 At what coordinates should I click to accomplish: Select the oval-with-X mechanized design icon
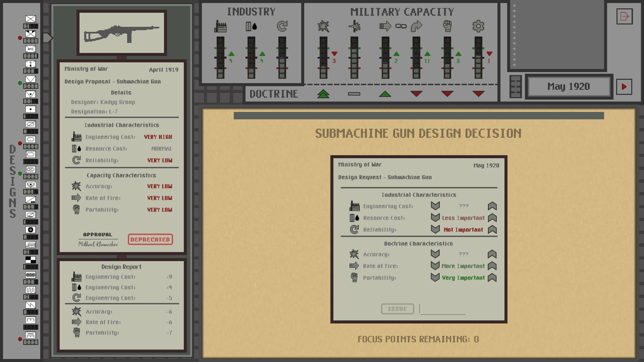click(x=31, y=170)
